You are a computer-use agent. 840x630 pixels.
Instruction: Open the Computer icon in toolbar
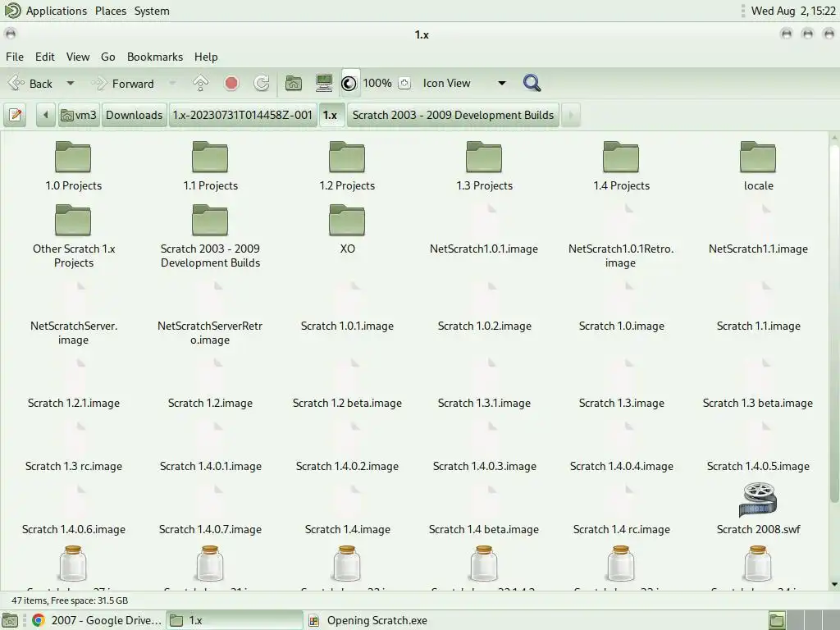[x=323, y=83]
